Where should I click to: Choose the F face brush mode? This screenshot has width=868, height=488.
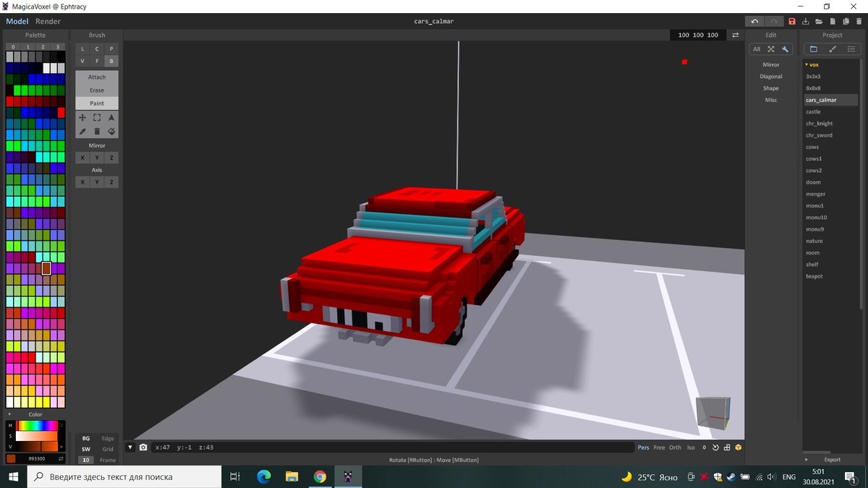97,61
